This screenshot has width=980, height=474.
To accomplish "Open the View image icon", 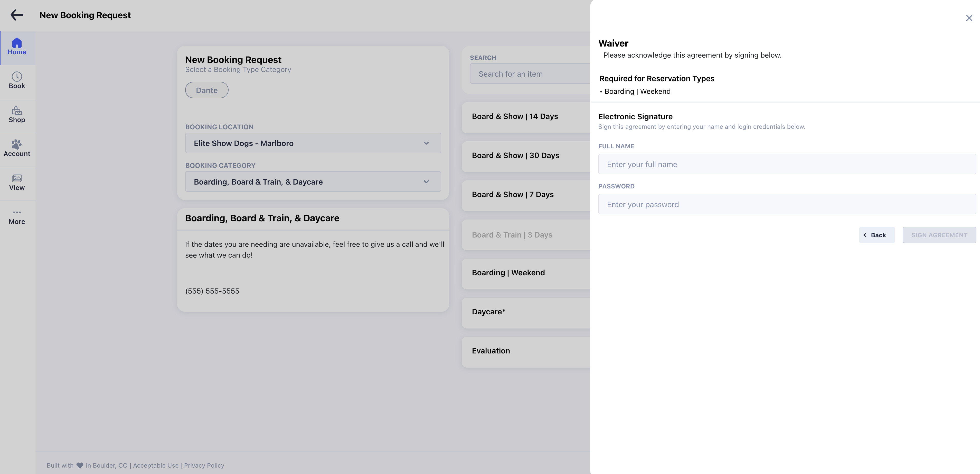I will coord(17,182).
